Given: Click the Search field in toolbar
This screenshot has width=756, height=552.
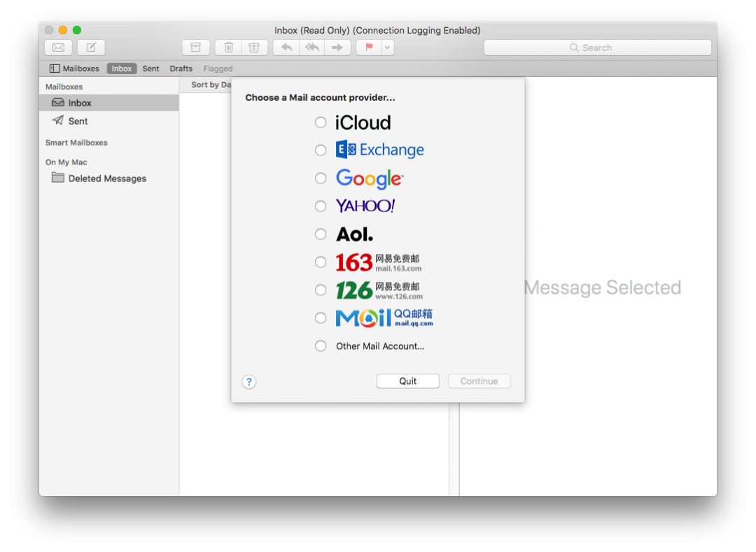Looking at the screenshot, I should (597, 48).
